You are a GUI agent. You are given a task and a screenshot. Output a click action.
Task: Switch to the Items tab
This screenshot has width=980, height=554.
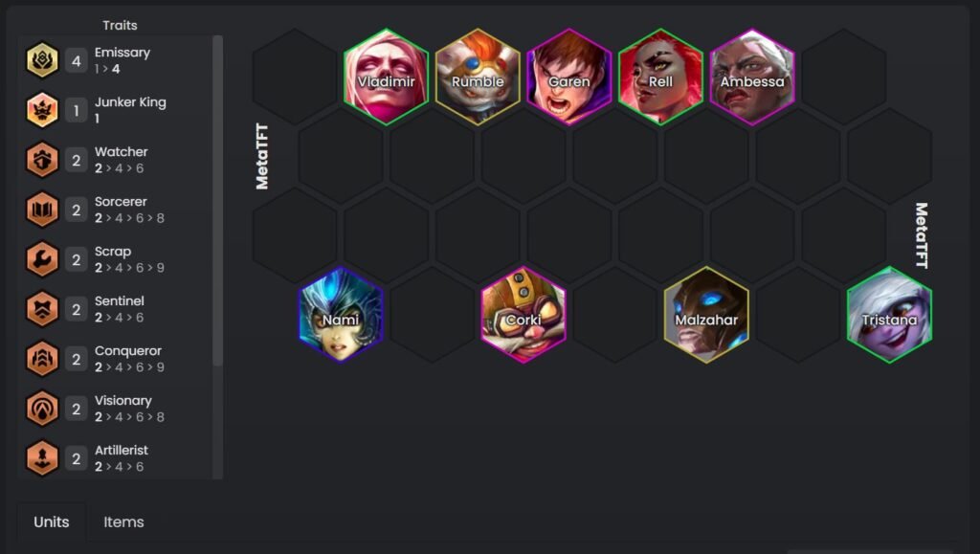tap(123, 522)
